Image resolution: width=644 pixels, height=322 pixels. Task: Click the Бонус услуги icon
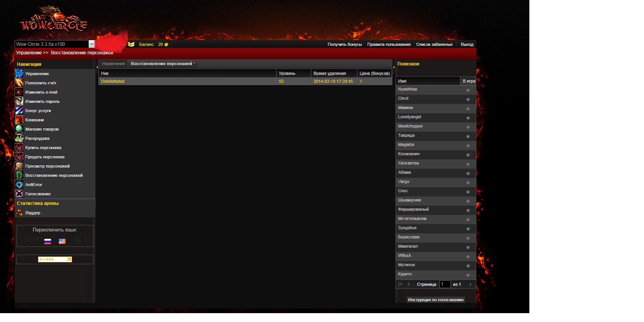coord(19,111)
